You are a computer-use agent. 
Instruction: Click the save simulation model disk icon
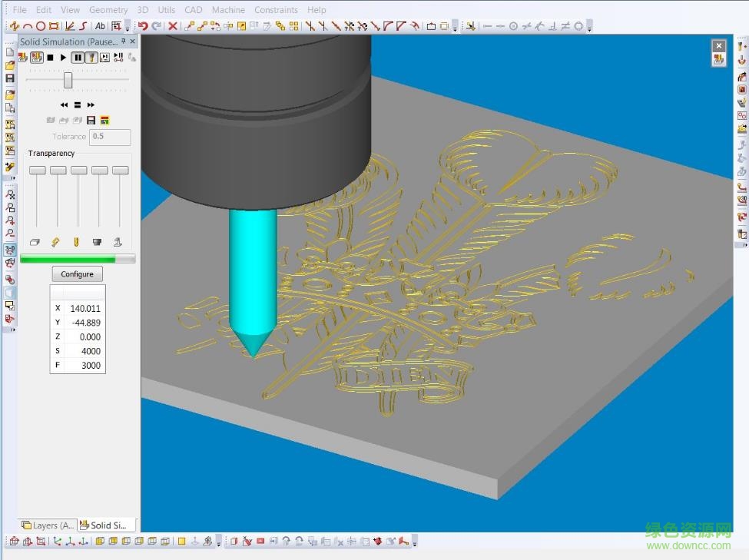pos(91,121)
